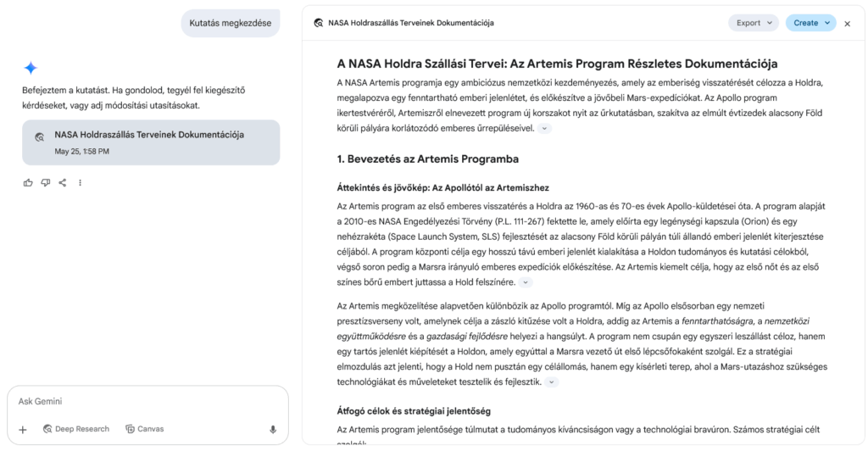
Task: Expand sources chevron after 'tesztelik és fejlesztik'
Action: [x=551, y=381]
